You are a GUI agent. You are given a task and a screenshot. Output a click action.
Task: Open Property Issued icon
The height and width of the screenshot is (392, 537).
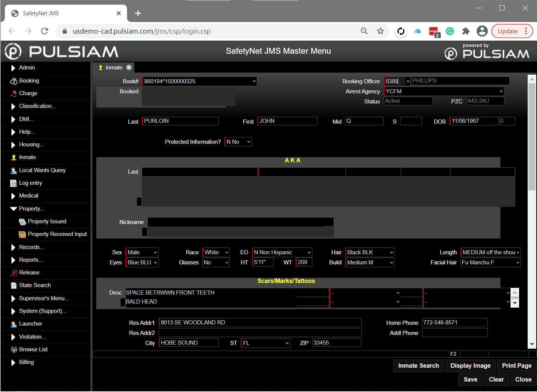click(x=22, y=222)
